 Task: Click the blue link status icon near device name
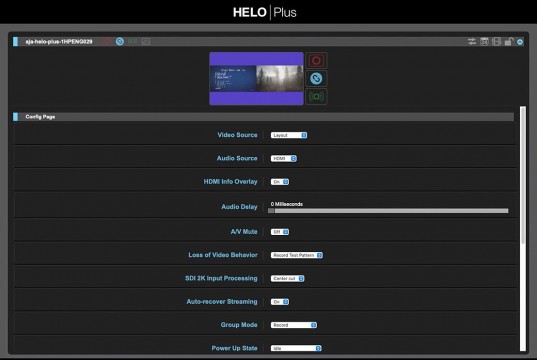click(120, 41)
